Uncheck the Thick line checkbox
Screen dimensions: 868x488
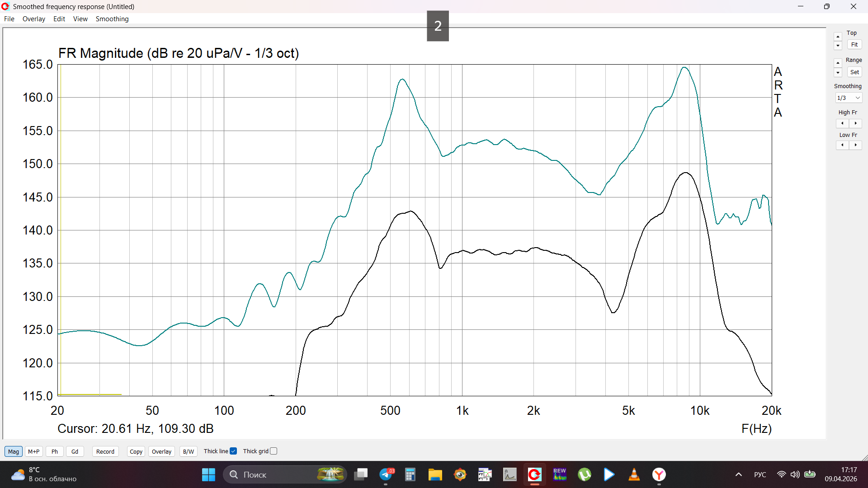tap(233, 451)
